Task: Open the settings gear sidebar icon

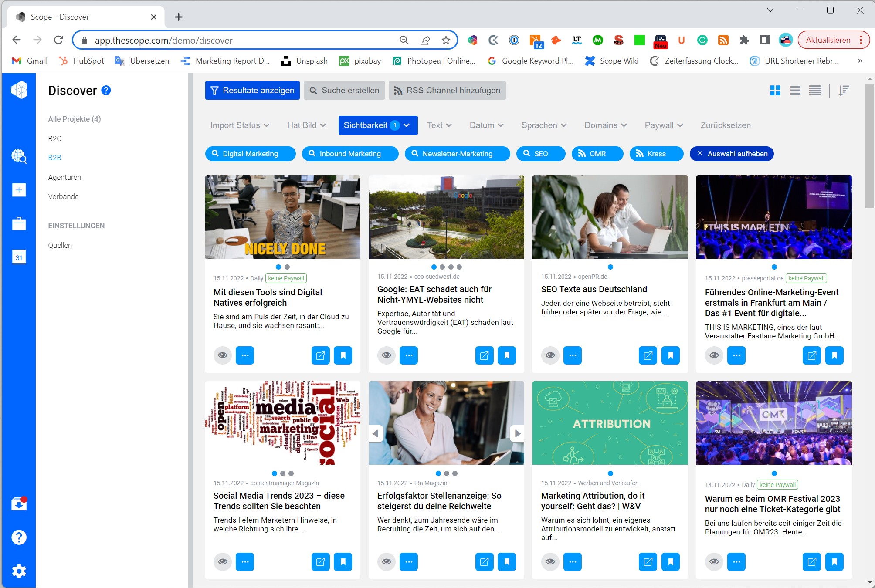Action: coord(19,571)
